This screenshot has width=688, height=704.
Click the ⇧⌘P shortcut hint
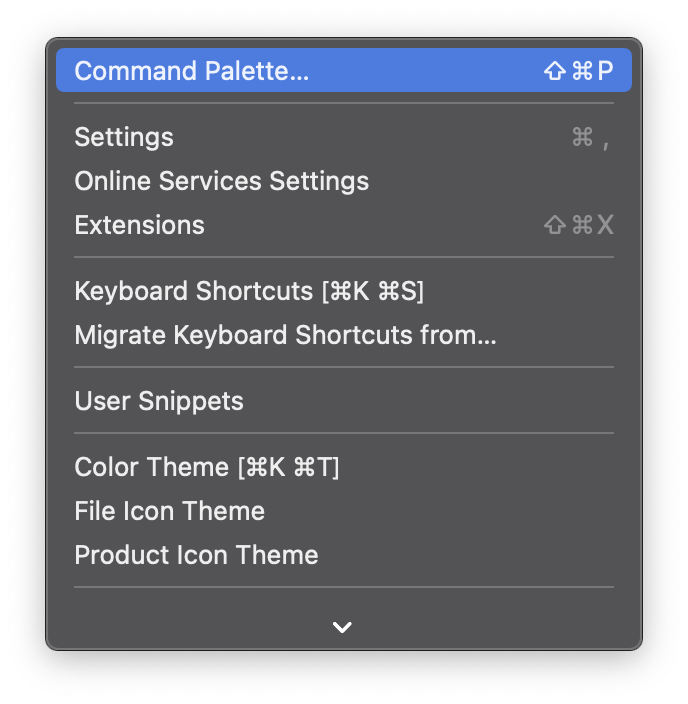578,71
